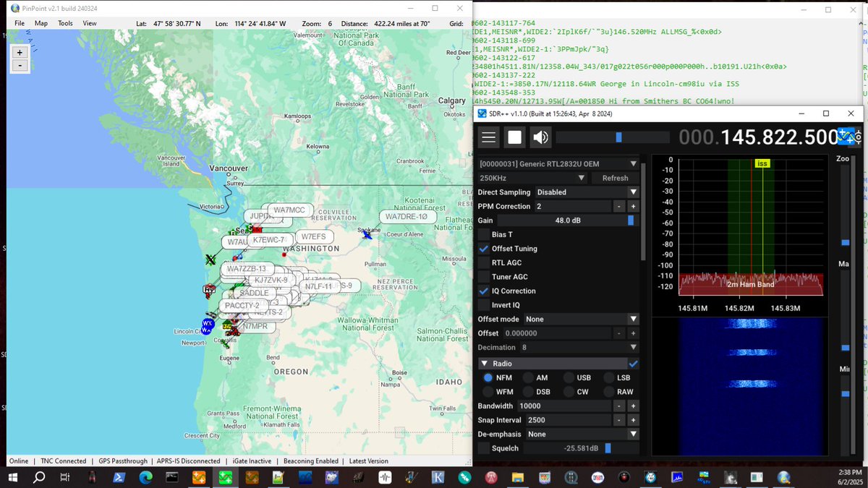The width and height of the screenshot is (868, 488).
Task: Switch to the green PinPoint taskbar icon
Action: coord(225,477)
